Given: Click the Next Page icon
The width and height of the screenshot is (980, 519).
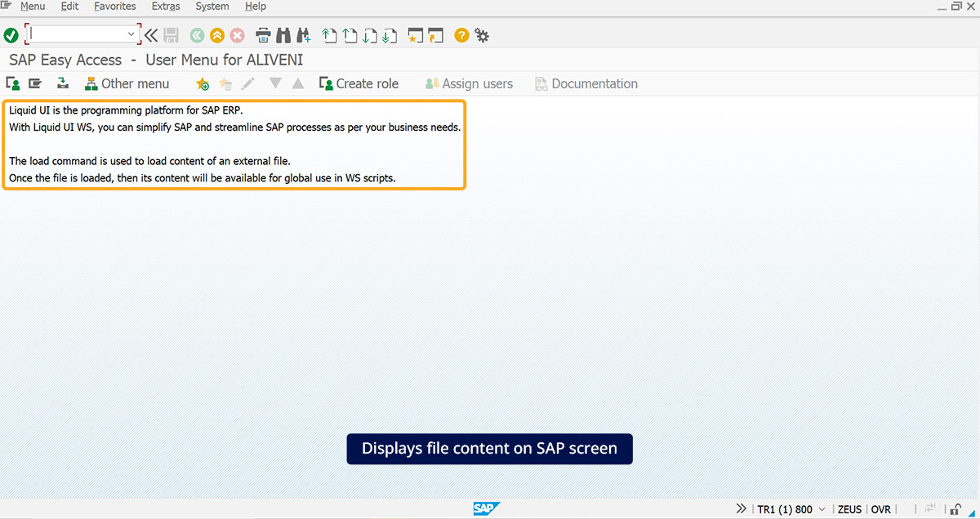Looking at the screenshot, I should coord(369,35).
